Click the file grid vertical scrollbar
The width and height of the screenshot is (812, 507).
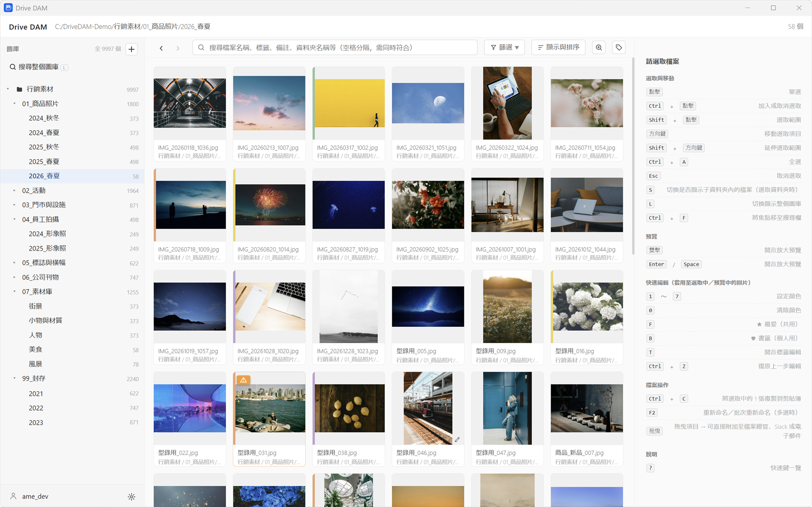coord(633,156)
